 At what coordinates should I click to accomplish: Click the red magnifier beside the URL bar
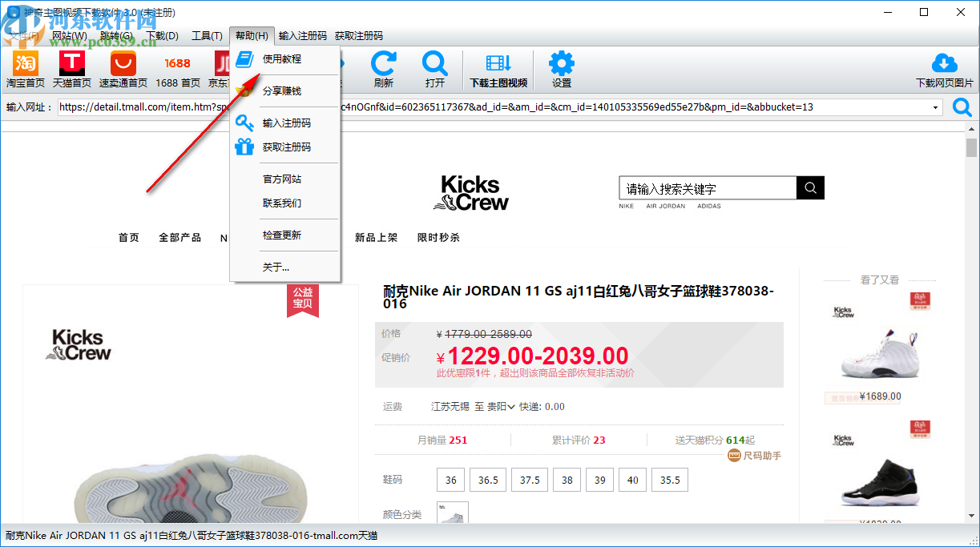[x=962, y=107]
